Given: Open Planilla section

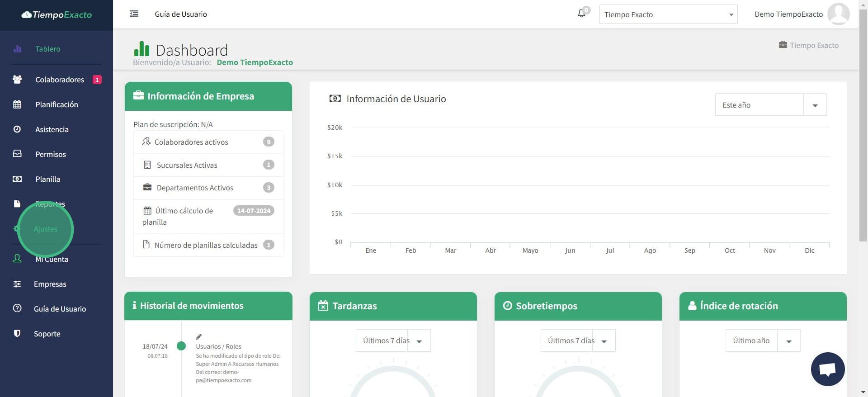Looking at the screenshot, I should pos(47,179).
